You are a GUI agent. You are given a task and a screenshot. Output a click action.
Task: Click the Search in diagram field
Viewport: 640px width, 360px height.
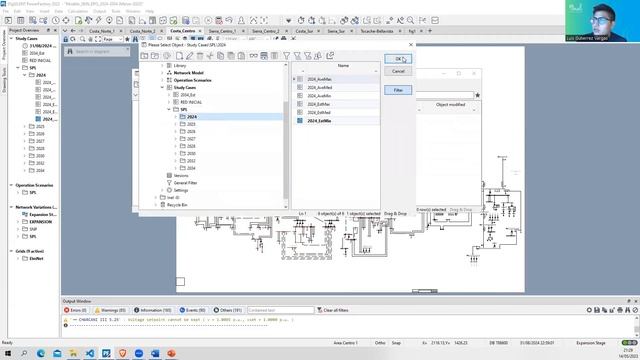[x=97, y=51]
